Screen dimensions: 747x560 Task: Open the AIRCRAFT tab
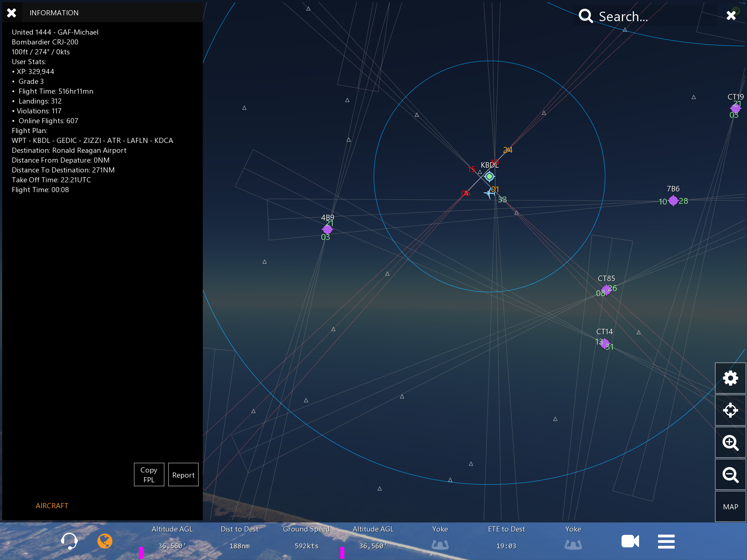(52, 506)
